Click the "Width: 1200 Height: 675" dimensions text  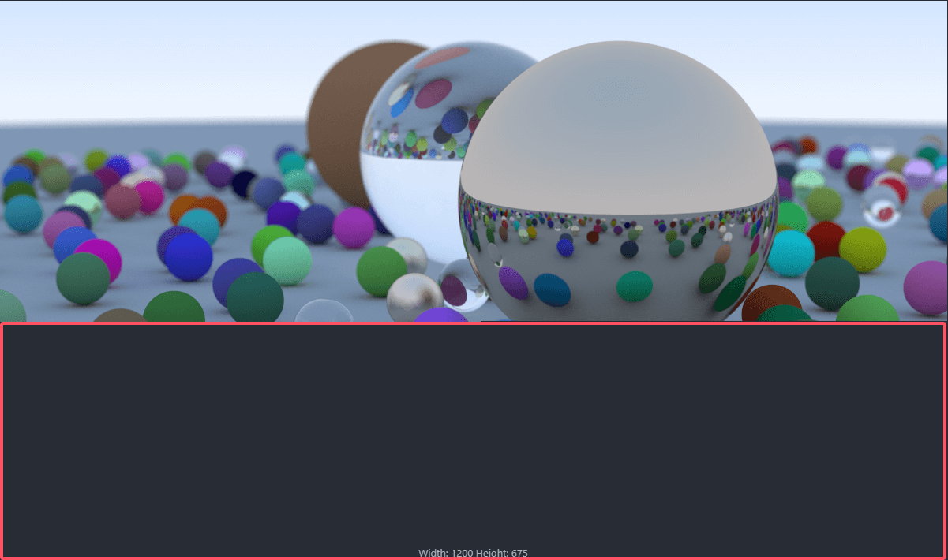pos(473,553)
